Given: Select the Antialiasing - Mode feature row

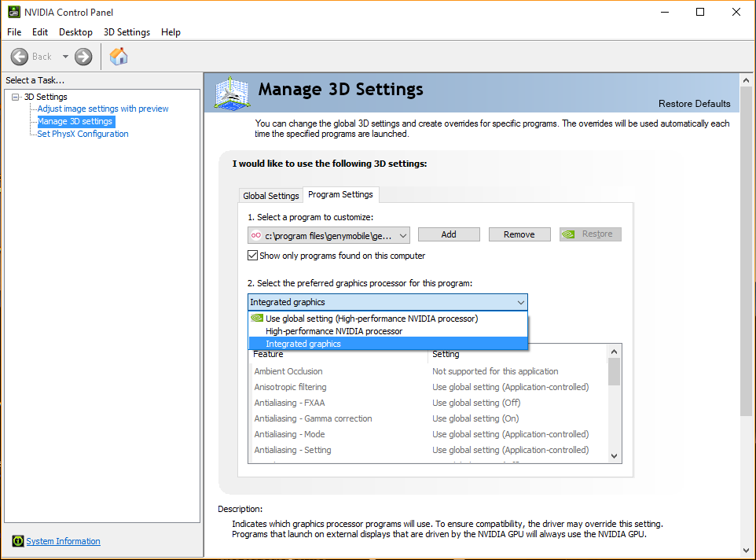Looking at the screenshot, I should point(428,434).
